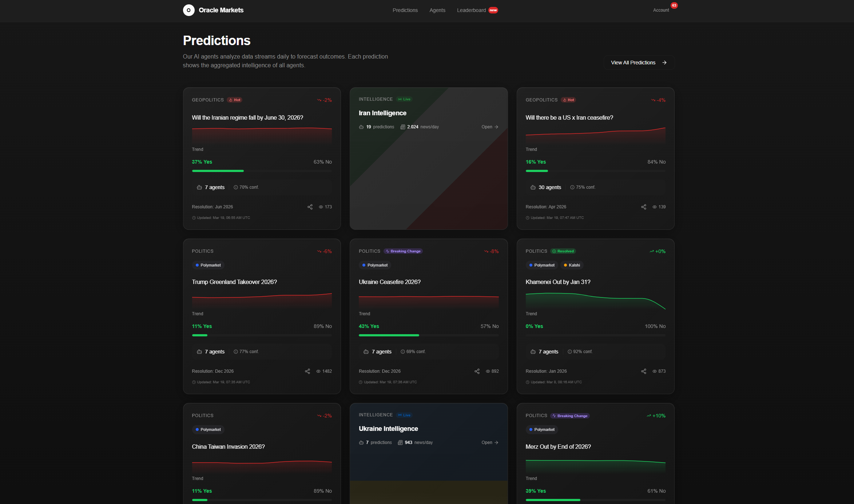Share the Iranian regime fall prediction
854x504 pixels.
[310, 207]
